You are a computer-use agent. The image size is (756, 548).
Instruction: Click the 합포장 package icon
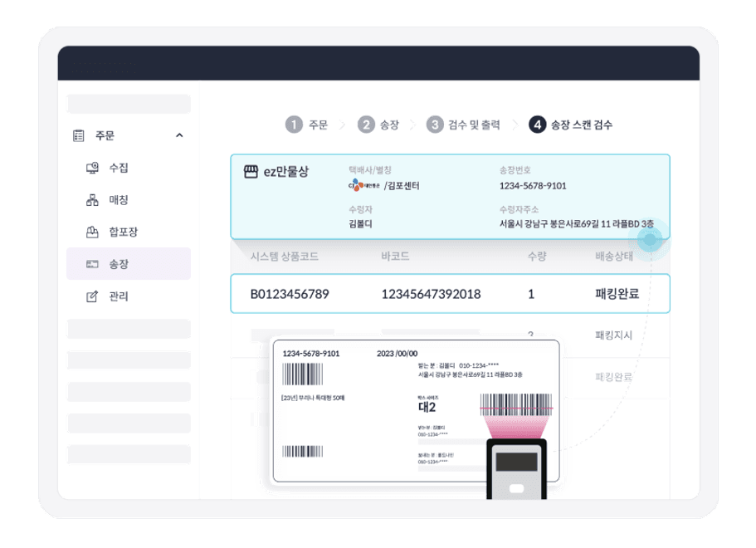tap(92, 232)
